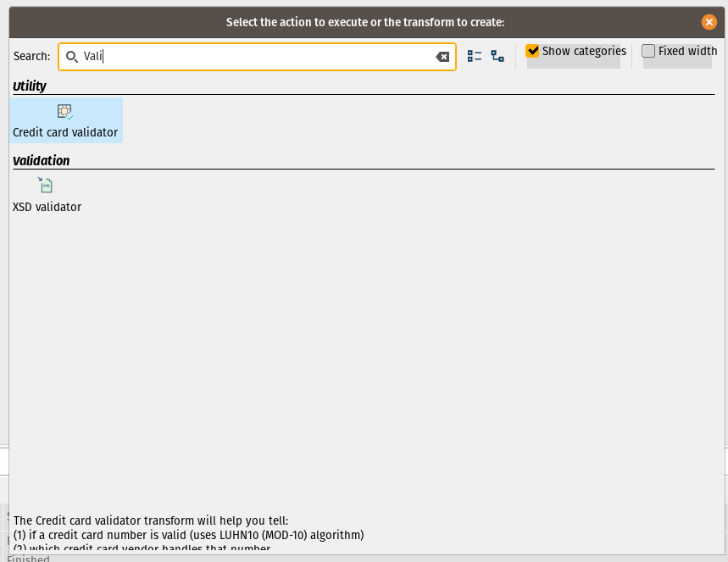Viewport: 728px width, 562px height.
Task: Click the Validation category header
Action: point(42,161)
